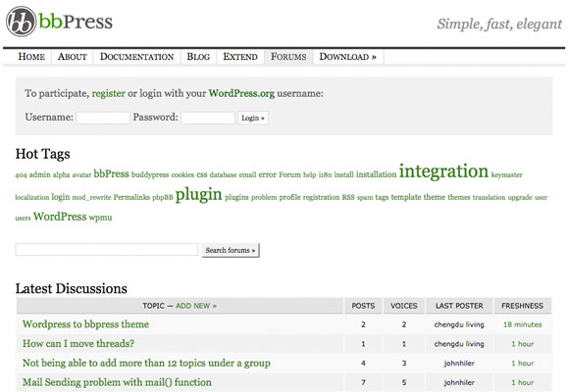
Task: Open the localization tag
Action: 32,197
